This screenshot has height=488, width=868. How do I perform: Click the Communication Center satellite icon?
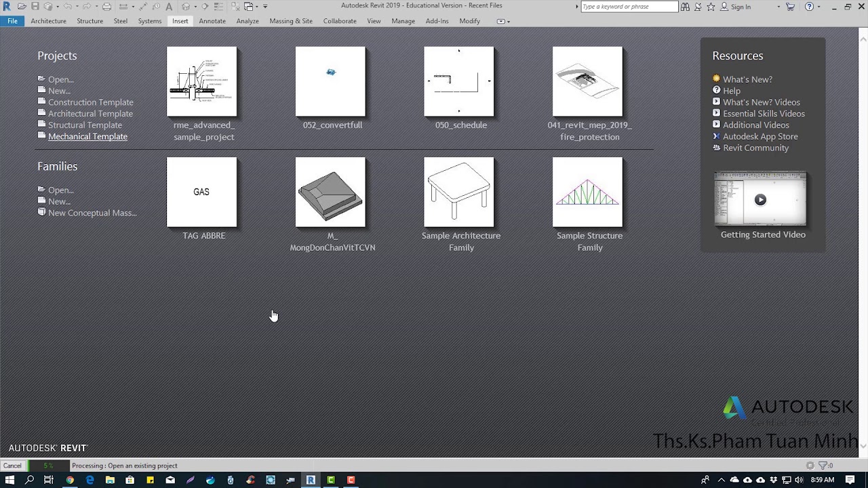click(698, 7)
